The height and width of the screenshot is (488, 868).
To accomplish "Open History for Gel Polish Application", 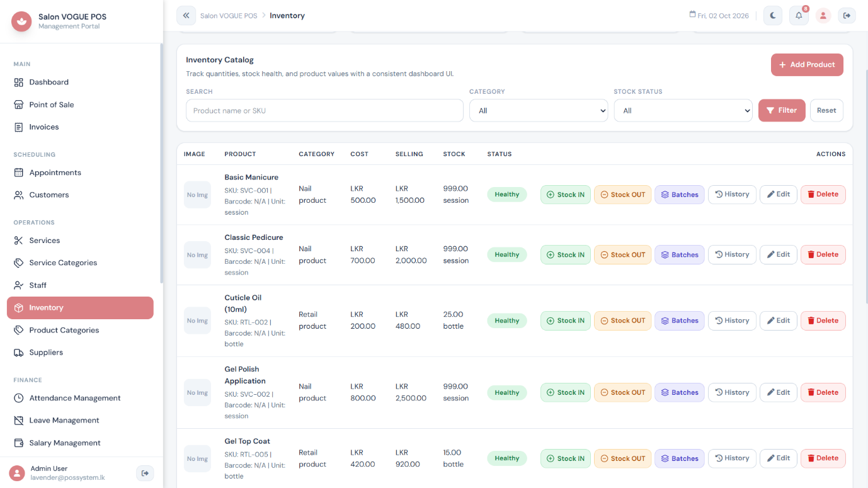I will (732, 392).
